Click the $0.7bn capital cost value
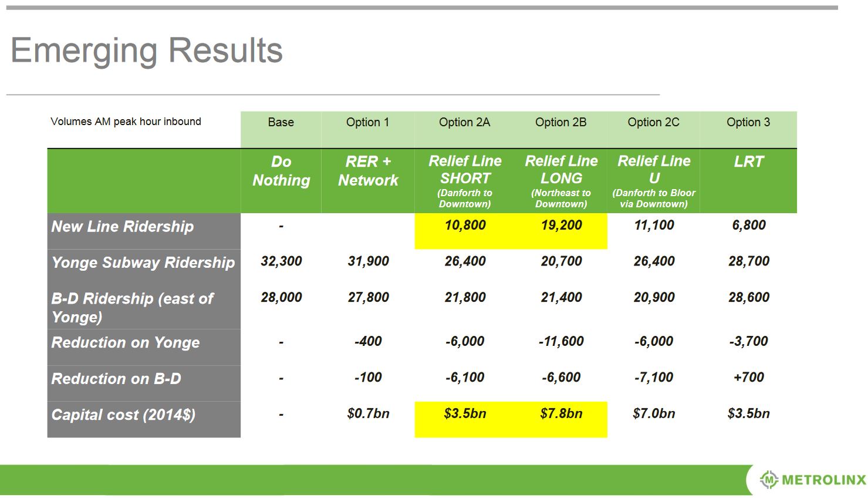 (368, 414)
